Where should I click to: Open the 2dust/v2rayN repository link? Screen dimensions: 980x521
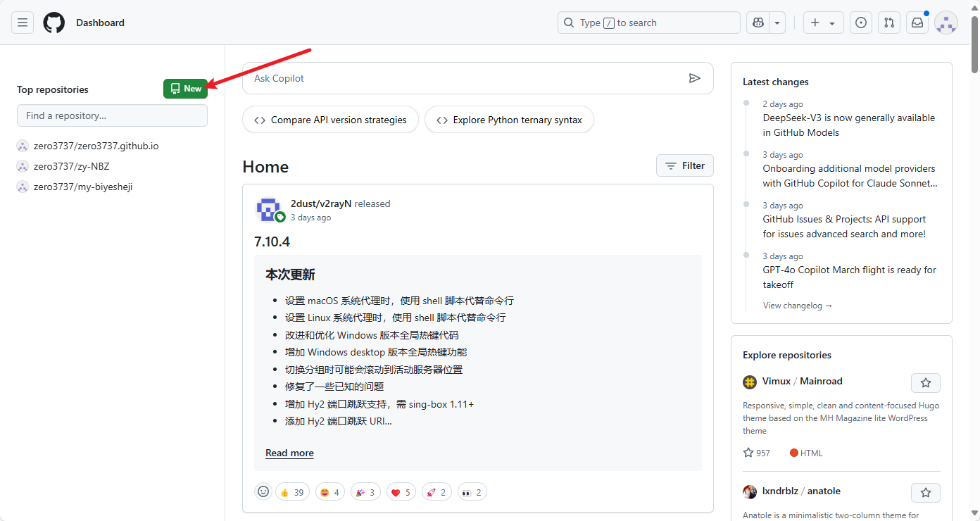click(x=321, y=203)
